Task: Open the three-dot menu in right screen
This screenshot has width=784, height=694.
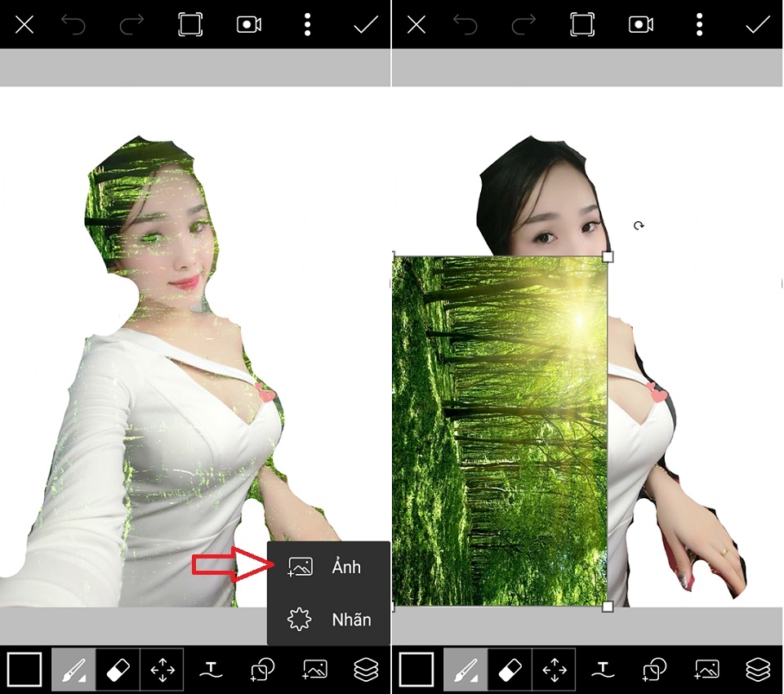Action: click(699, 24)
